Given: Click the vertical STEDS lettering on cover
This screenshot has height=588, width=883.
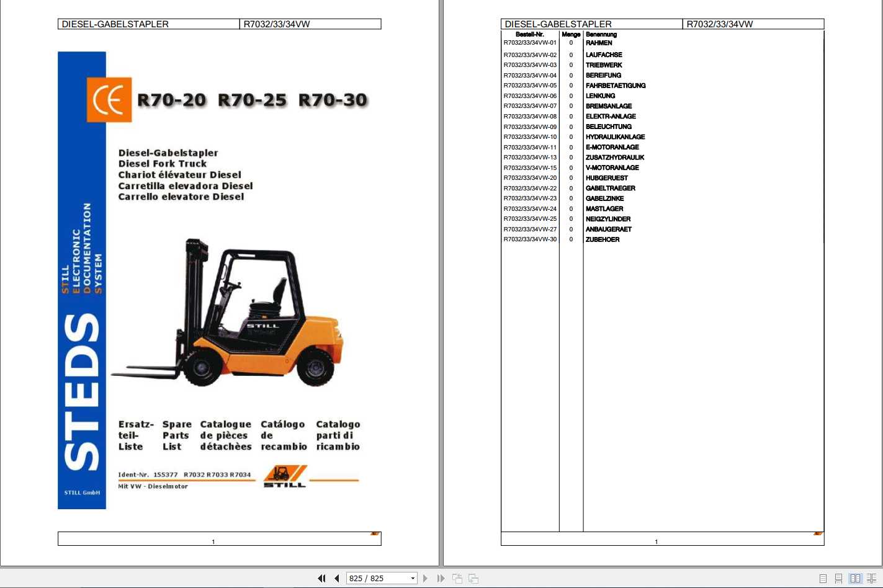Looking at the screenshot, I should click(82, 392).
